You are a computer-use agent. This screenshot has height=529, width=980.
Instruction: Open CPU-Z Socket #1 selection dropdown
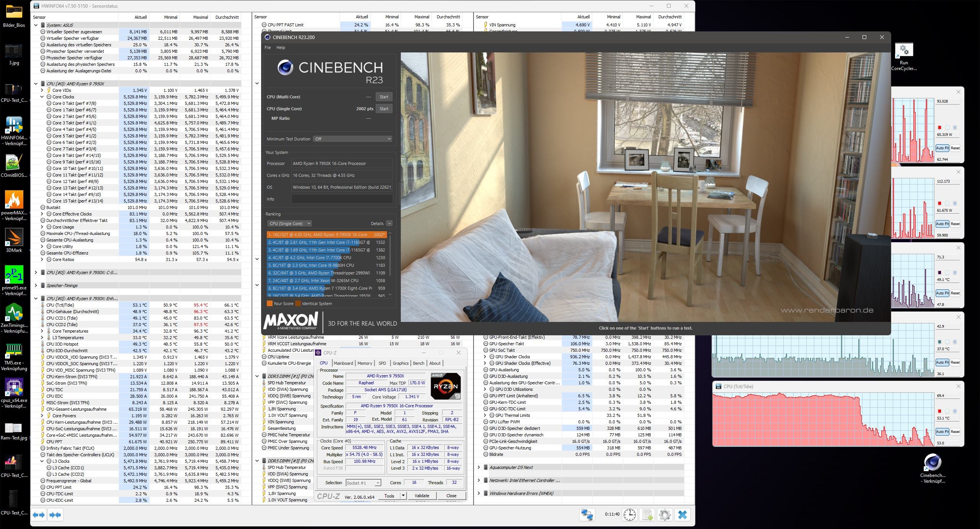click(x=363, y=483)
